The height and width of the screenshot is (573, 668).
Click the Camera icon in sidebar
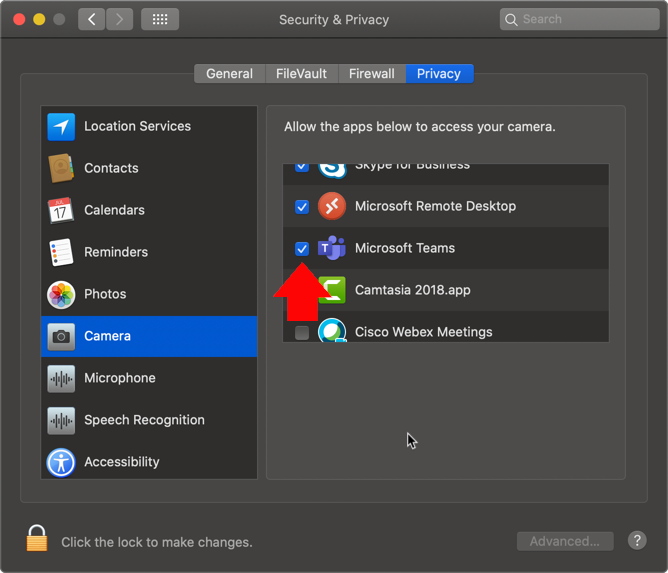coord(61,337)
